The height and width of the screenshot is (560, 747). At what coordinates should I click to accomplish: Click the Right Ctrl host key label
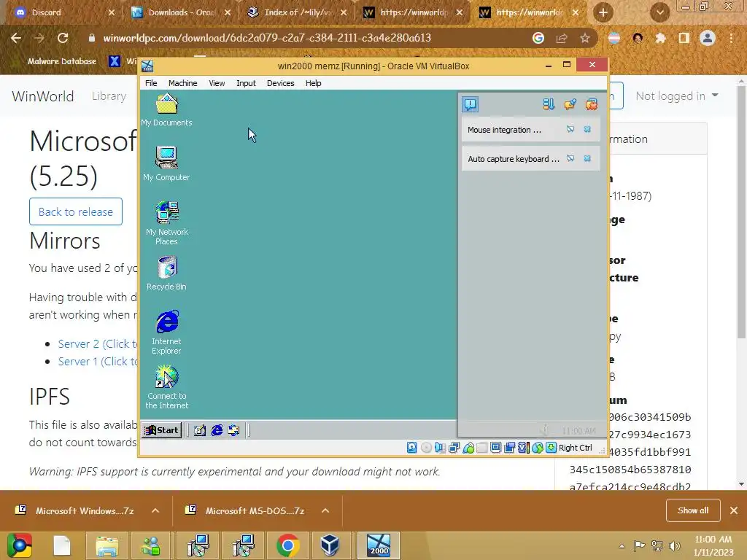point(575,448)
